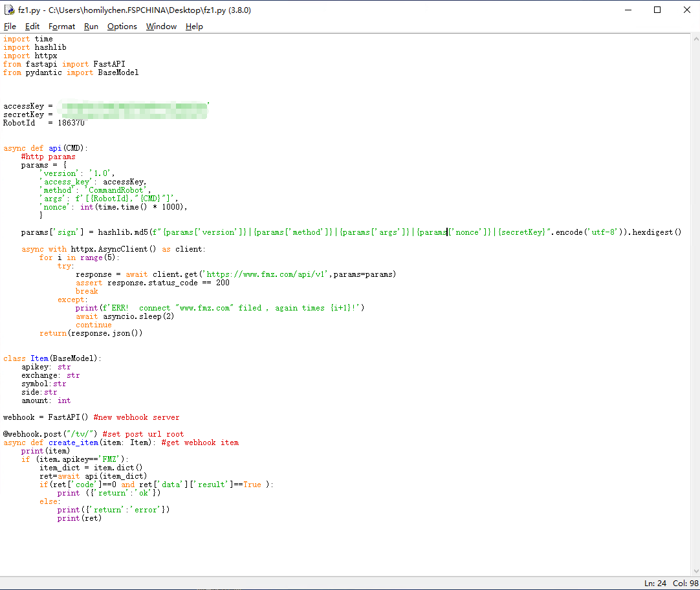Click .hexdigest() at end of sign line
This screenshot has height=590, width=700.
click(x=655, y=232)
